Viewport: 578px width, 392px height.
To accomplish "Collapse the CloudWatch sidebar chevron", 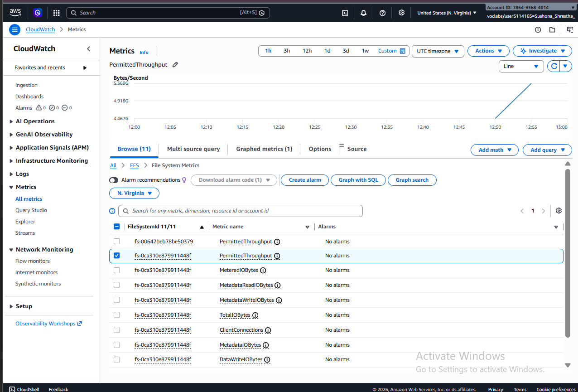I will [x=89, y=49].
